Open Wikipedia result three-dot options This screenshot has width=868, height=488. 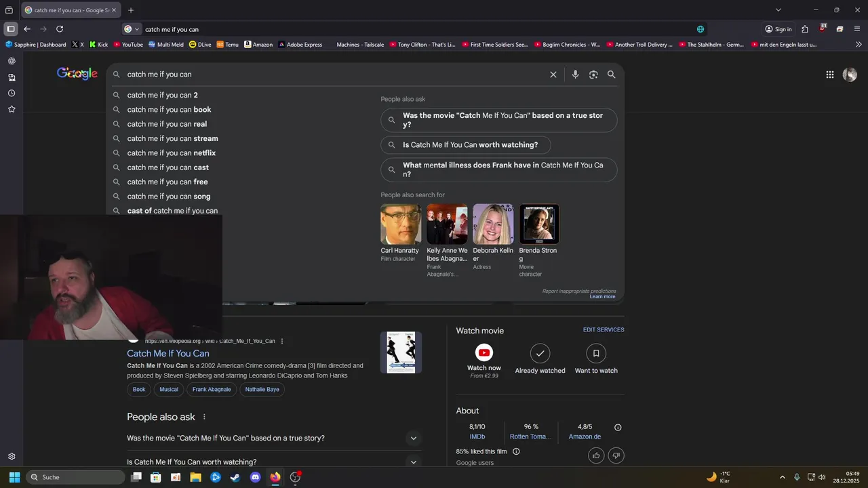[x=282, y=341]
